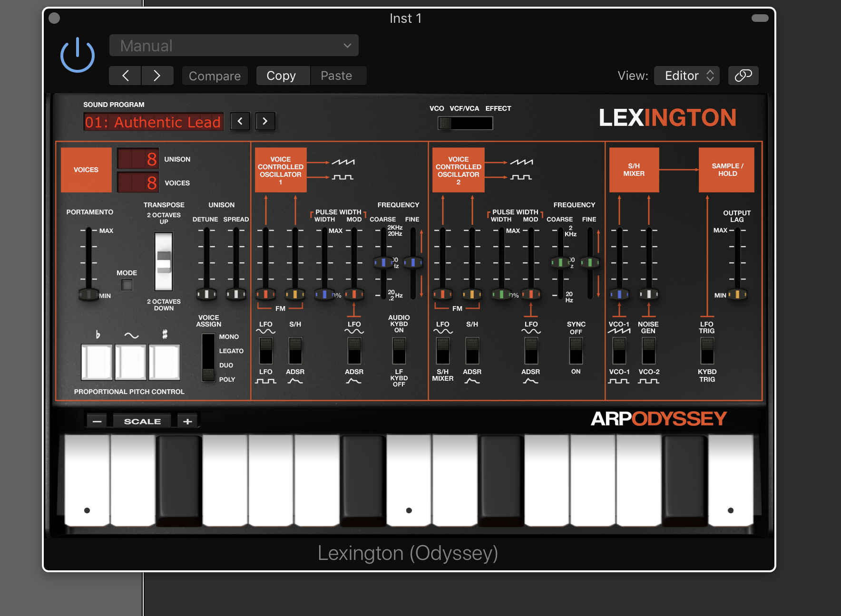
Task: Click the Authentic Lead sound program display
Action: [153, 122]
